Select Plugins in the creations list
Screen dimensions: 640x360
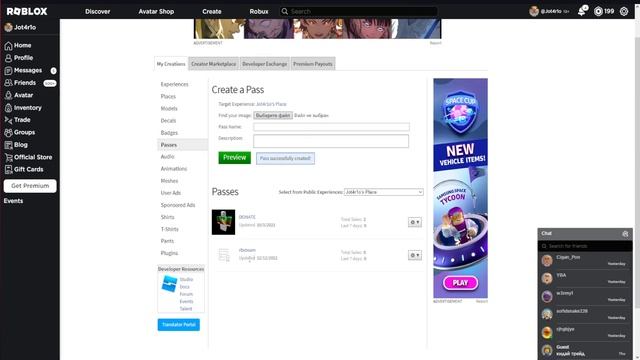point(169,253)
